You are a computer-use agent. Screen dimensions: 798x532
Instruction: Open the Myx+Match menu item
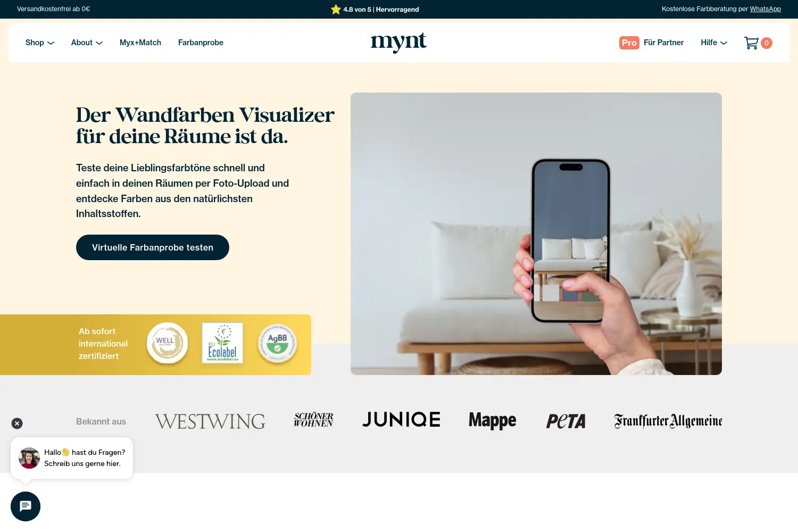pos(140,43)
